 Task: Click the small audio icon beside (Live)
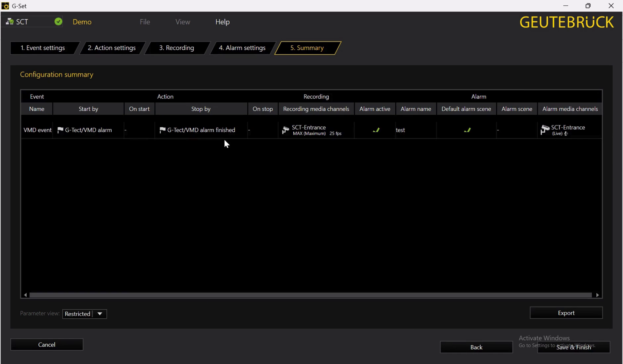click(566, 133)
